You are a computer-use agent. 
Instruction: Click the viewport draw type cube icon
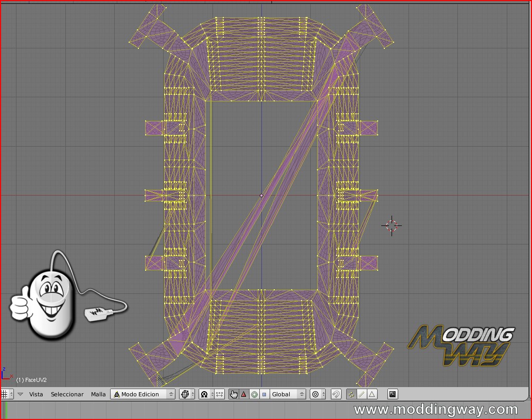point(185,394)
